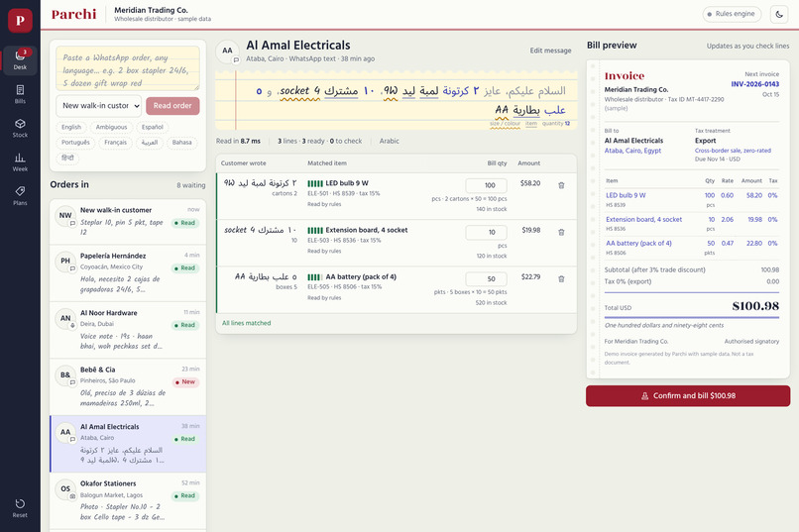Click the Total USD $100.98 amount
Image resolution: width=799 pixels, height=532 pixels.
pyautogui.click(x=755, y=306)
